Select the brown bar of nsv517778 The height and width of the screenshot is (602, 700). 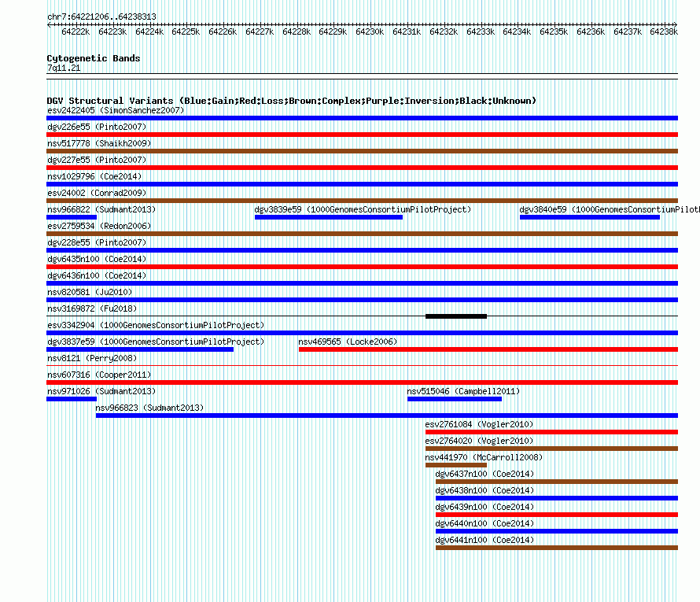click(362, 151)
